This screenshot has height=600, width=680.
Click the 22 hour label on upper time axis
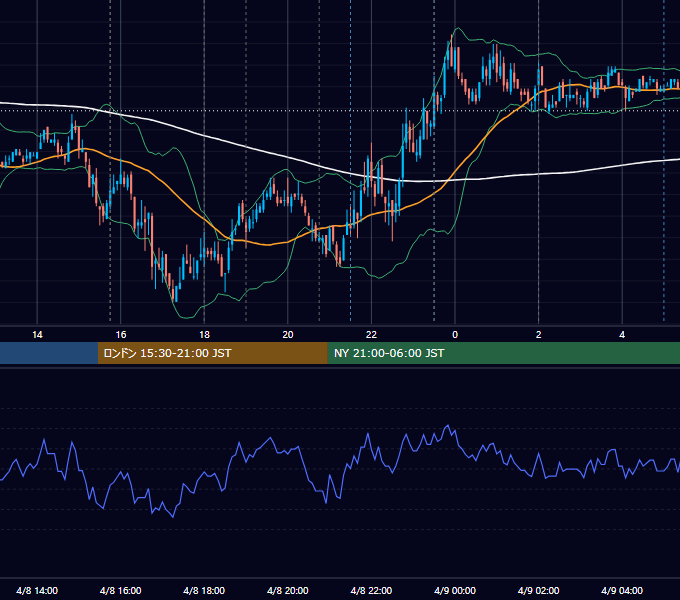point(371,335)
